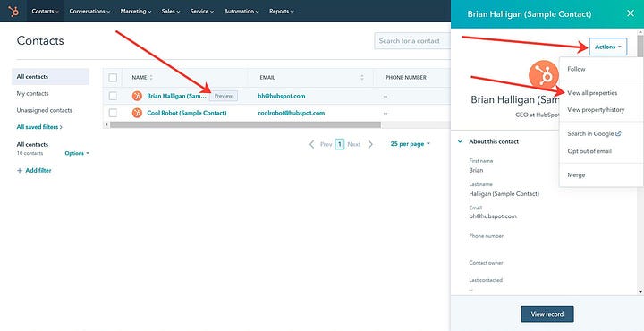The width and height of the screenshot is (644, 331).
Task: Toggle the select-all contacts checkbox
Action: click(113, 77)
